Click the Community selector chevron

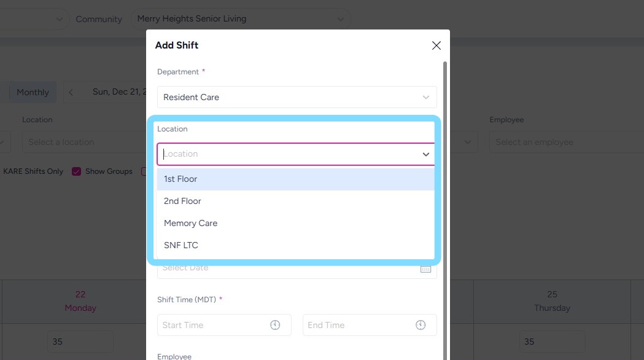coord(341,19)
